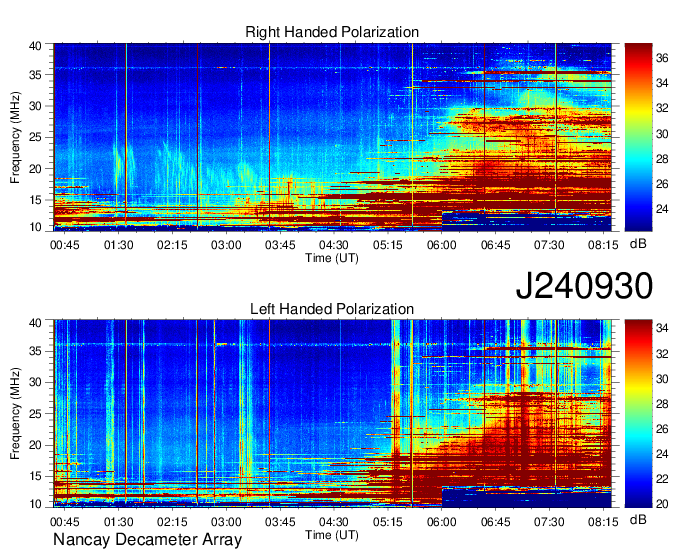Click the right-handed polarization spectrogram plot
The image size is (680, 552).
tap(332, 137)
